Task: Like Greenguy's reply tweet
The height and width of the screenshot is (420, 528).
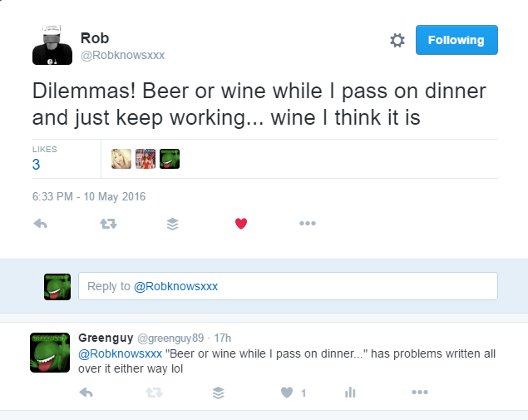Action: (x=287, y=393)
